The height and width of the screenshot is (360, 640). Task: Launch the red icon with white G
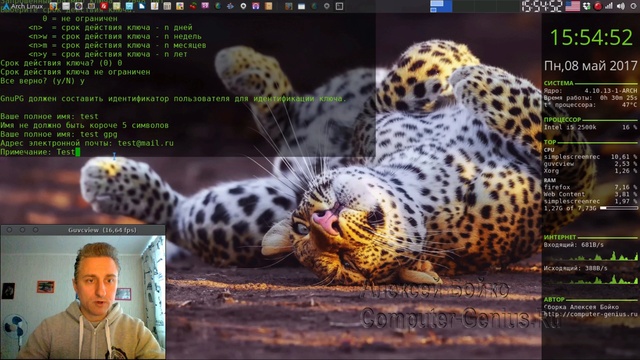(x=104, y=6)
